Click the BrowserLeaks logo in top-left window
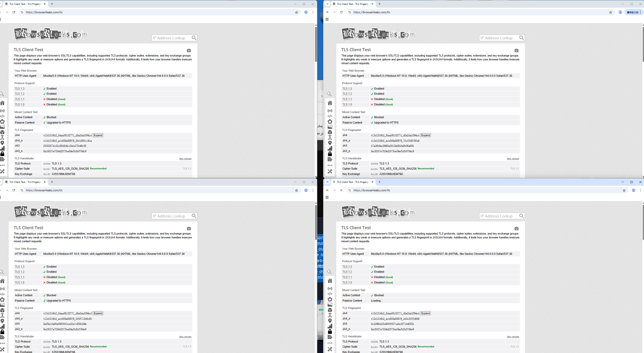The width and height of the screenshot is (644, 353). coord(51,34)
